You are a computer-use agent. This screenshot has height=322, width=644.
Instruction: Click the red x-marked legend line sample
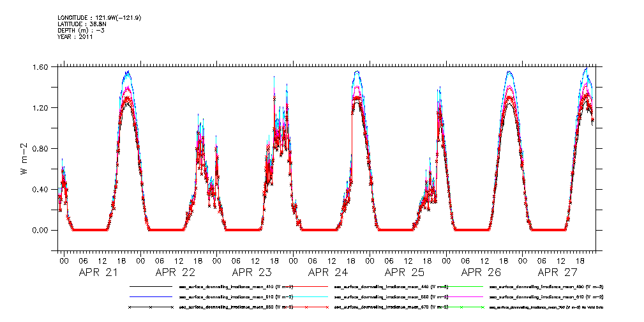click(x=306, y=307)
